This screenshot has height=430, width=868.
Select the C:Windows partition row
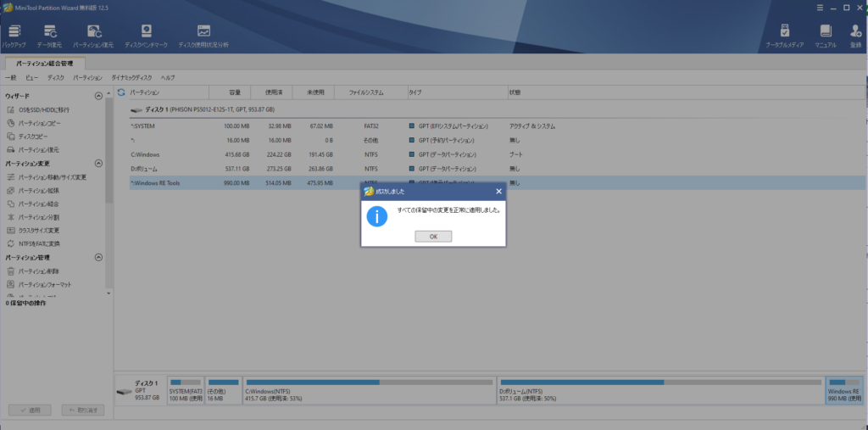pyautogui.click(x=497, y=154)
